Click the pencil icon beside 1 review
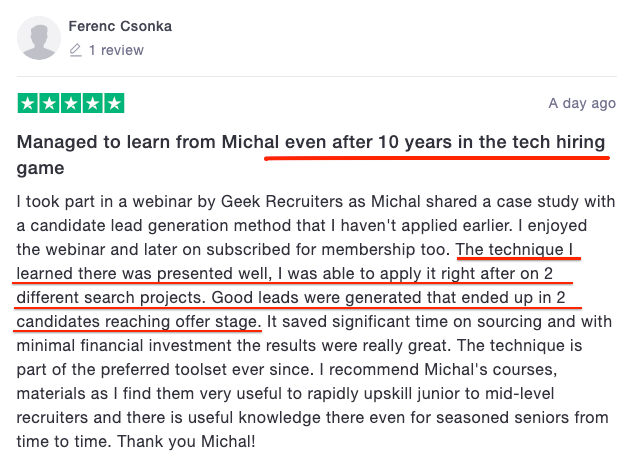The width and height of the screenshot is (635, 468). click(76, 50)
